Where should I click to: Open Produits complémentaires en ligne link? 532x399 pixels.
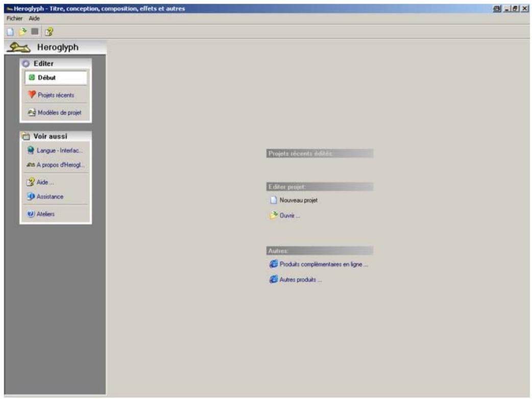324,264
